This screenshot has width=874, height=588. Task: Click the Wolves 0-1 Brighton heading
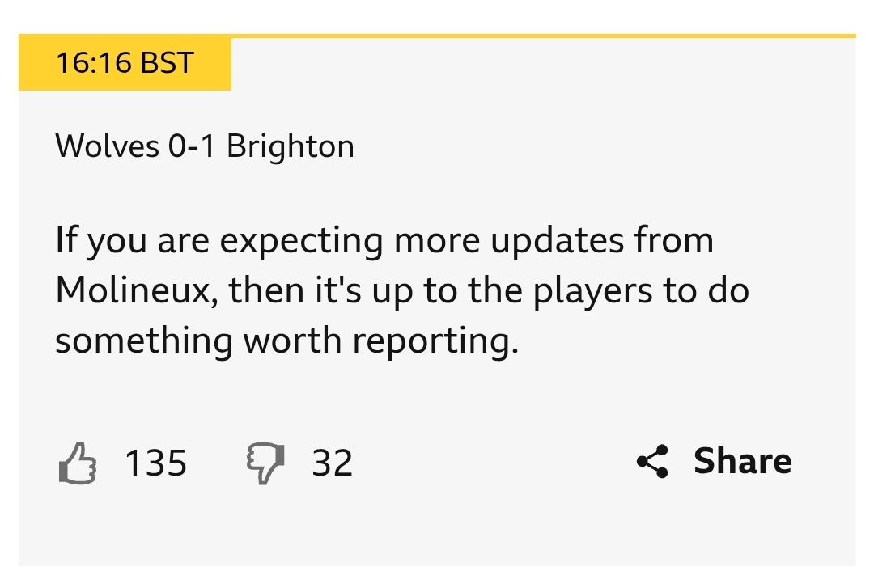[x=205, y=146]
